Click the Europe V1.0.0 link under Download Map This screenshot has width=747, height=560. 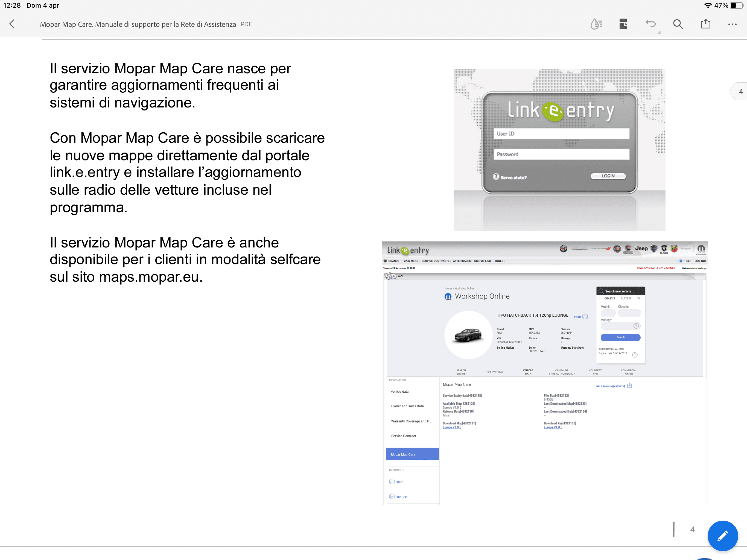pos(452,427)
